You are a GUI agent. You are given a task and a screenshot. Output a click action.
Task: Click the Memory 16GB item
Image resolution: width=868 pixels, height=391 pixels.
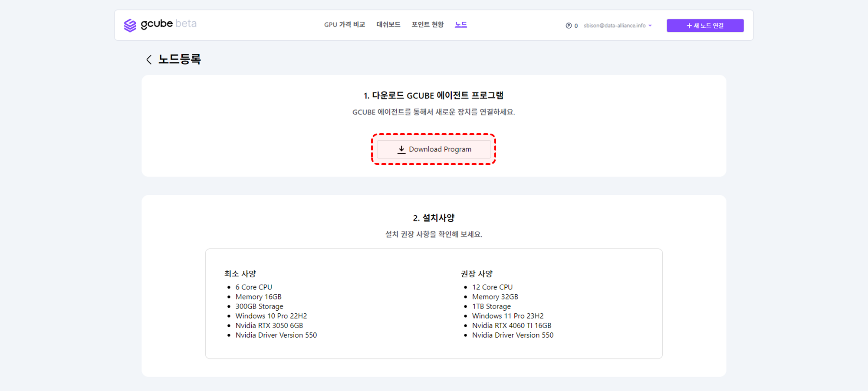tap(259, 297)
